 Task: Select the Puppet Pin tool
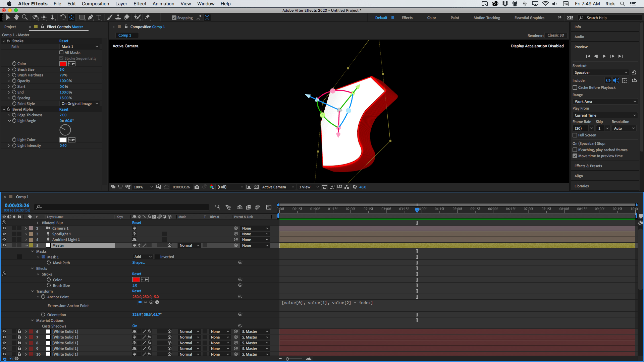tap(148, 17)
